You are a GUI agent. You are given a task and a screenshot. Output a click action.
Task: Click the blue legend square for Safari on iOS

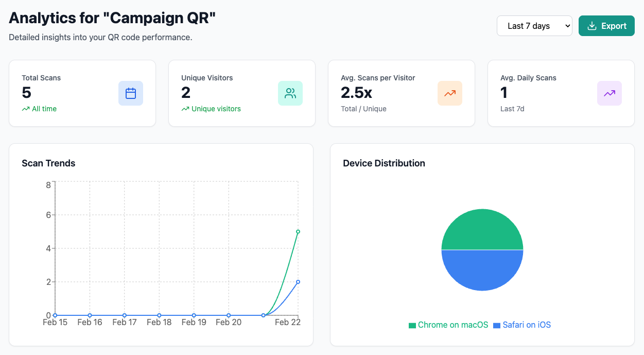tap(496, 325)
